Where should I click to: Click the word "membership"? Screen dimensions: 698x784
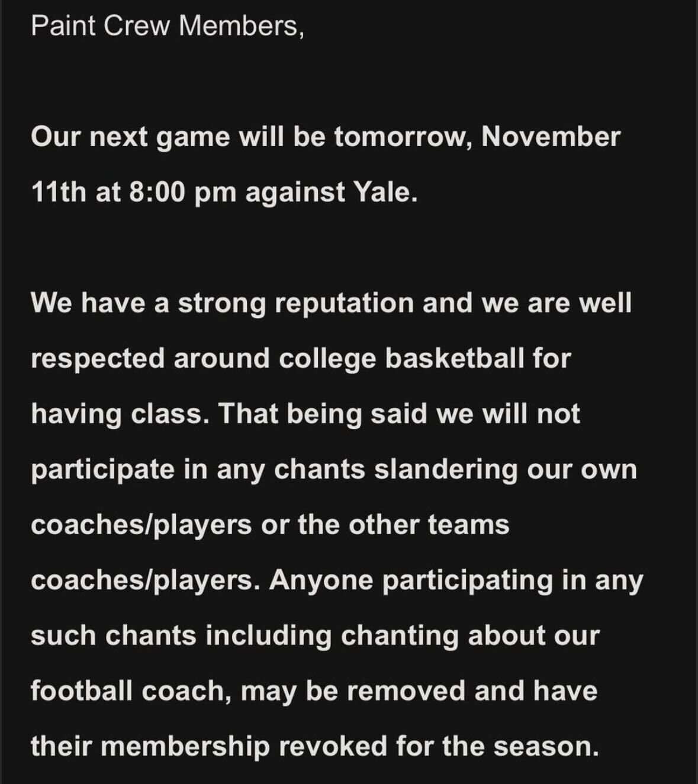[x=185, y=746]
